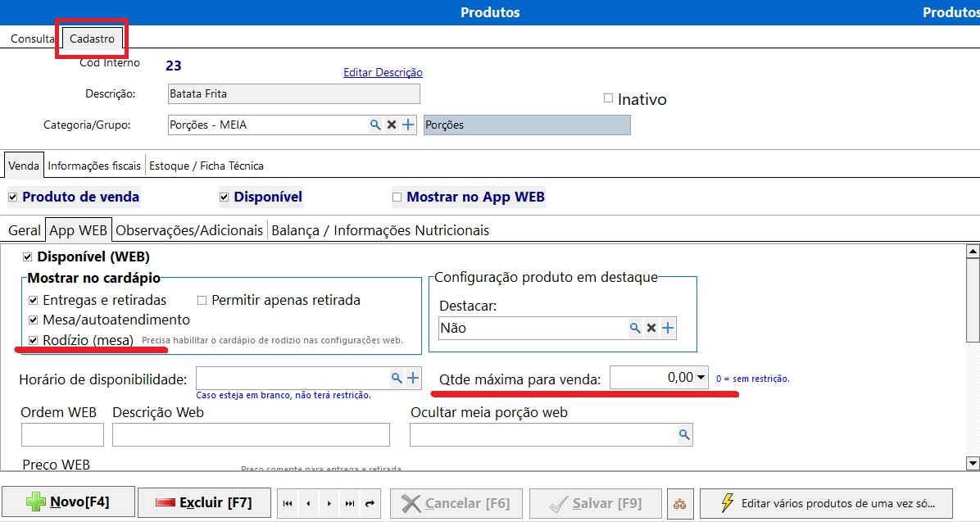Add a new Horário de disponibilidade with plus icon
Image resolution: width=980 pixels, height=522 pixels.
413,379
